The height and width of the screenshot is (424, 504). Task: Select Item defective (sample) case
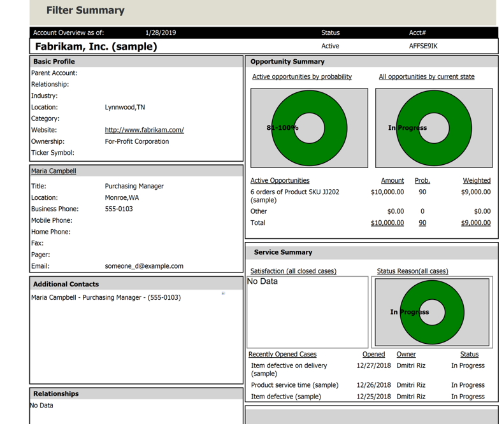[x=286, y=397]
